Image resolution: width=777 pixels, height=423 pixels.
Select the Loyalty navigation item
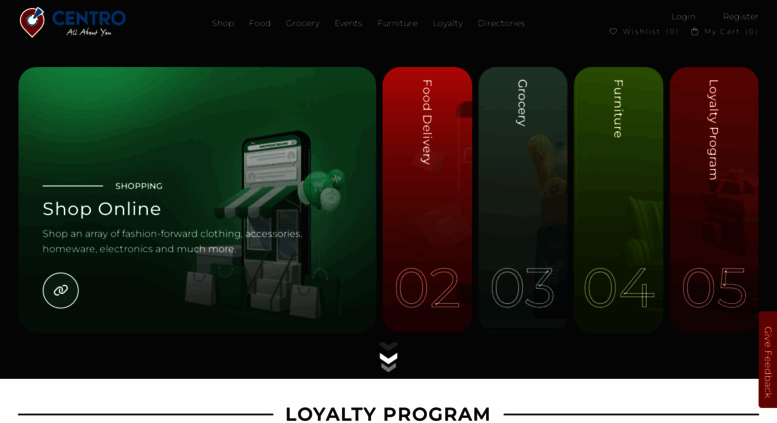click(x=447, y=23)
